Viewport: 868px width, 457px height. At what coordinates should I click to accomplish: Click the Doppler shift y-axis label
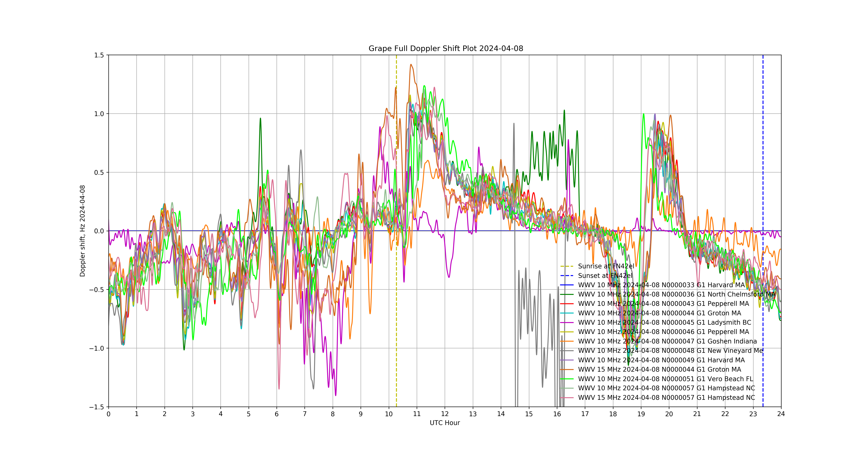(x=83, y=231)
